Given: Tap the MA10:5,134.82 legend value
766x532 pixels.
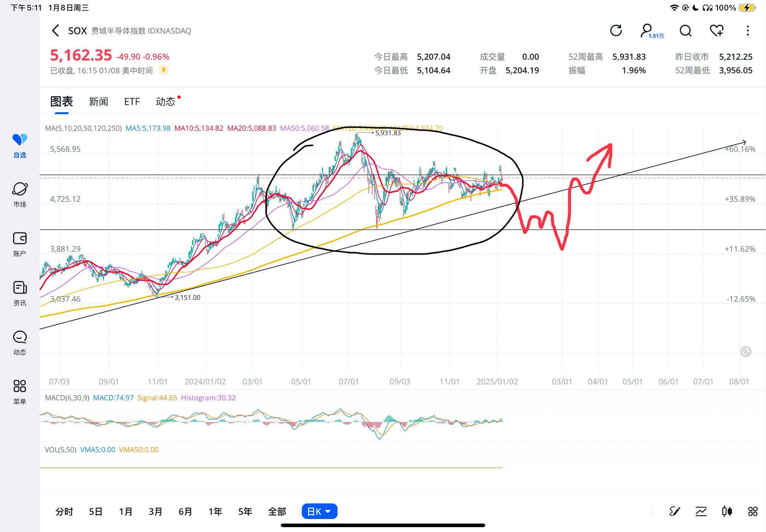Looking at the screenshot, I should tap(199, 128).
